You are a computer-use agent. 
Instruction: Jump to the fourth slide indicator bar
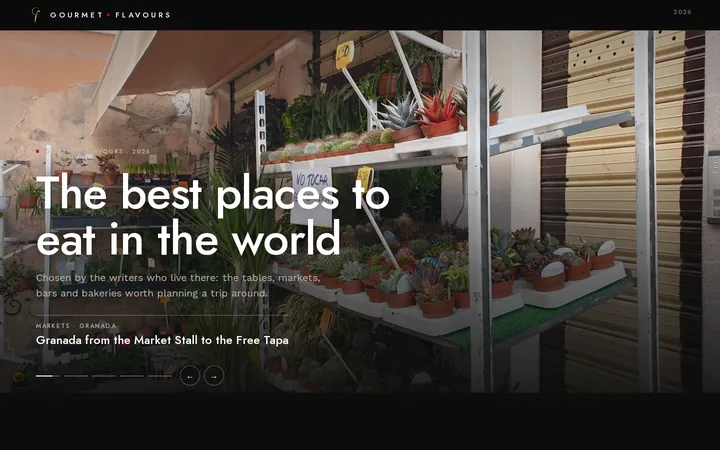click(x=132, y=376)
